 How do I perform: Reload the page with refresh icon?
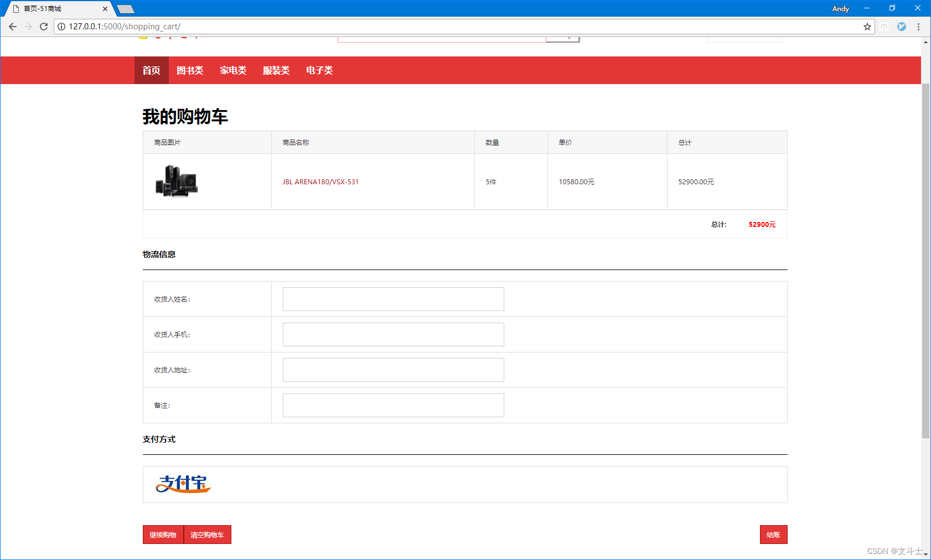coord(44,27)
